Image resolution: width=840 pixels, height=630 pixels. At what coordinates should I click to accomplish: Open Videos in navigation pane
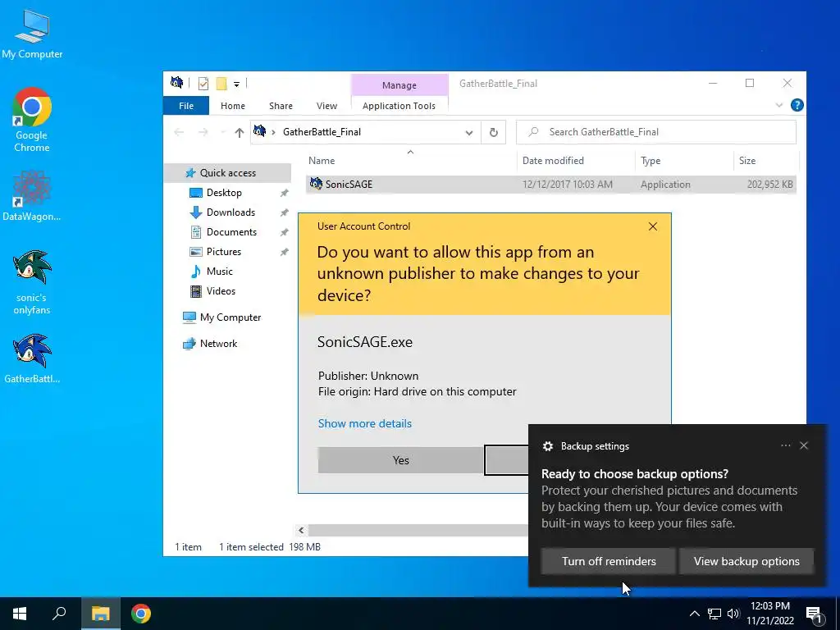(x=221, y=291)
